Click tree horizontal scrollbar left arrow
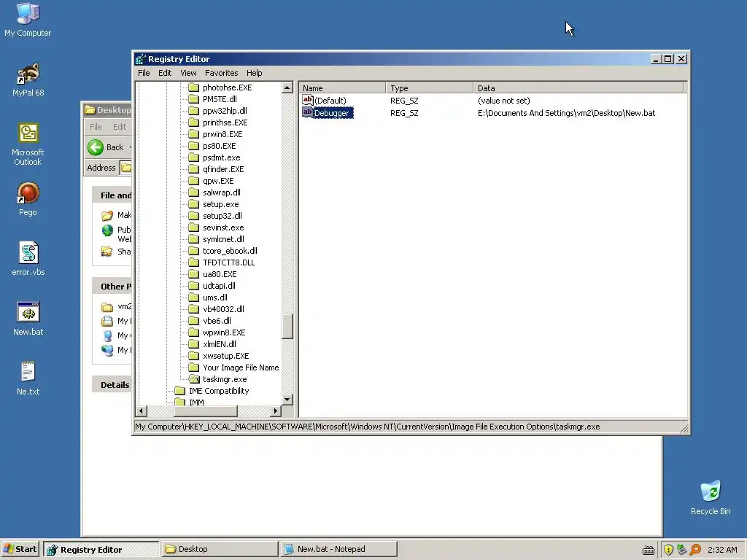The width and height of the screenshot is (747, 560). coord(142,411)
